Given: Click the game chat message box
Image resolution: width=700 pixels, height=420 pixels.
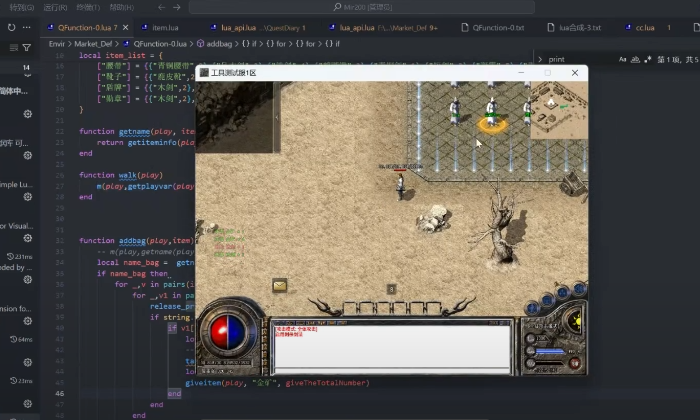Looking at the screenshot, I should (x=391, y=345).
